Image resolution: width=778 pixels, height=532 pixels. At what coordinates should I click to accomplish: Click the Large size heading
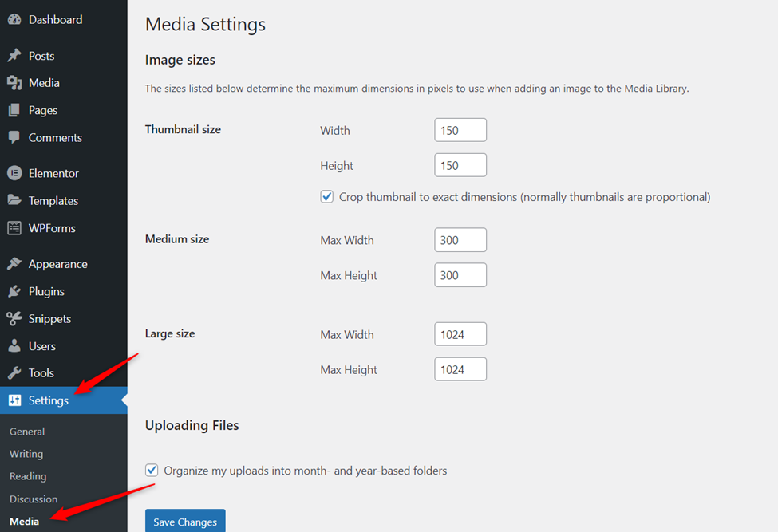tap(170, 333)
